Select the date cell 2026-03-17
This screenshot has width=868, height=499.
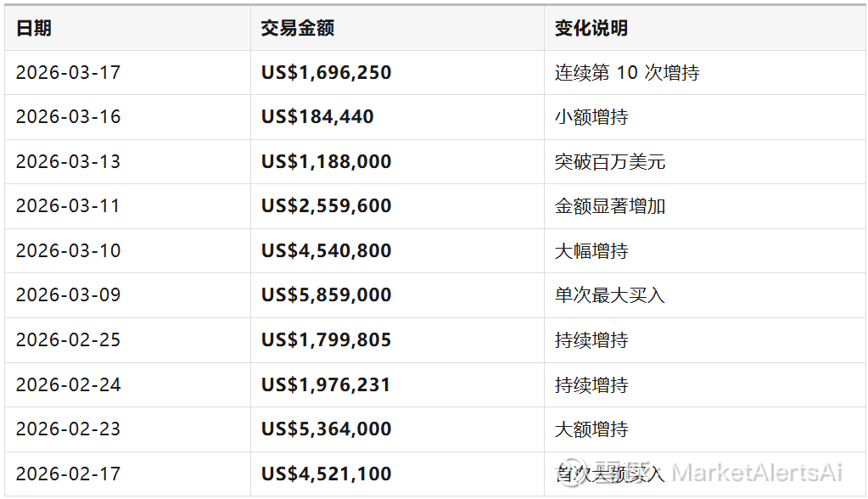69,73
